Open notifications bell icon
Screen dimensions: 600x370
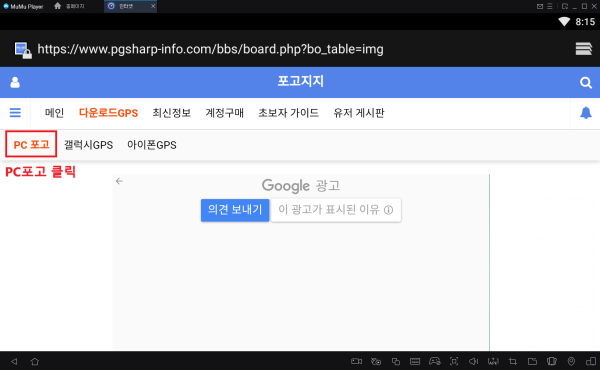[x=585, y=113]
